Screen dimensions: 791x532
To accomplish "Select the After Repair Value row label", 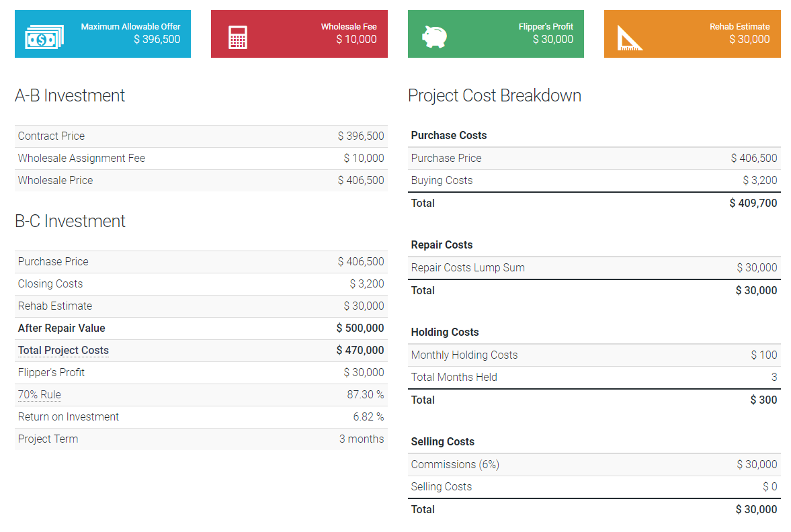I will (x=62, y=328).
